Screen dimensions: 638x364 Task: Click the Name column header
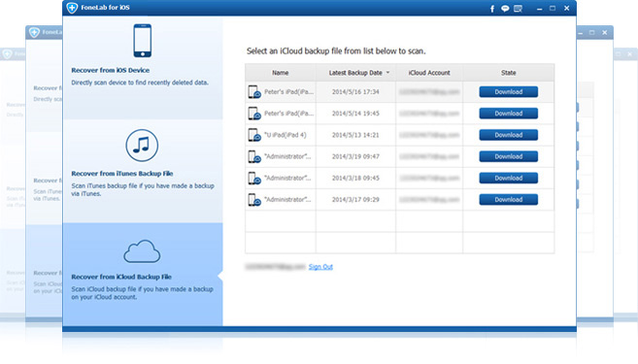281,73
